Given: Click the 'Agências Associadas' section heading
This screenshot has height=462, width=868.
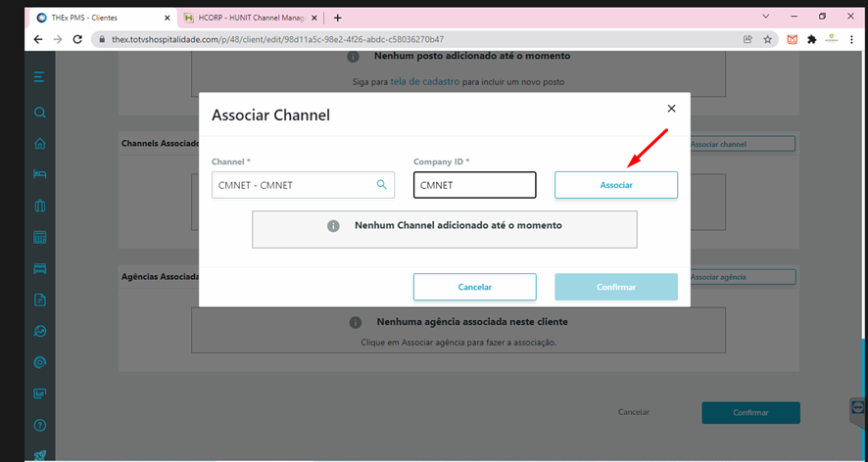Looking at the screenshot, I should pos(161,276).
